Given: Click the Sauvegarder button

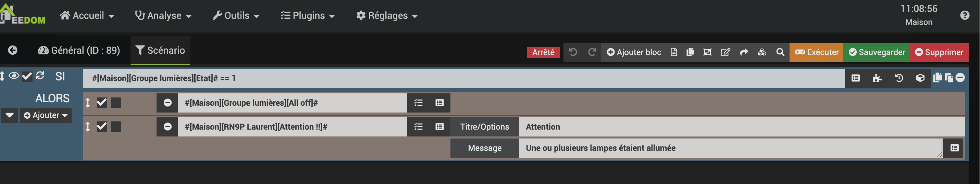Looking at the screenshot, I should click(877, 52).
